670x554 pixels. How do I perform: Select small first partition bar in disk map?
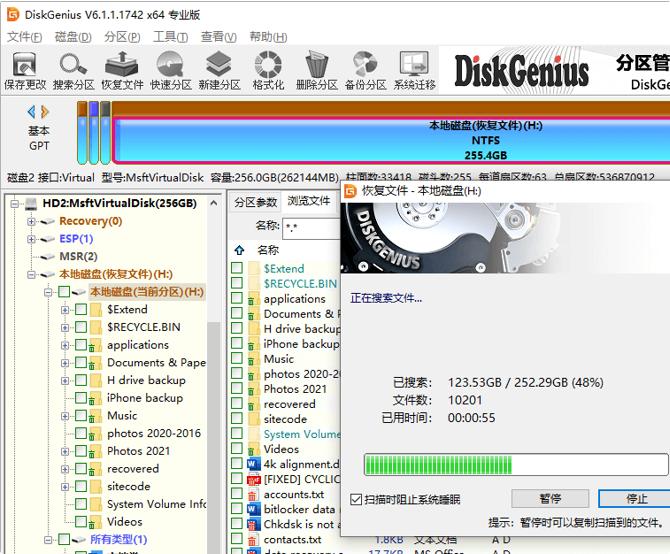coord(82,132)
